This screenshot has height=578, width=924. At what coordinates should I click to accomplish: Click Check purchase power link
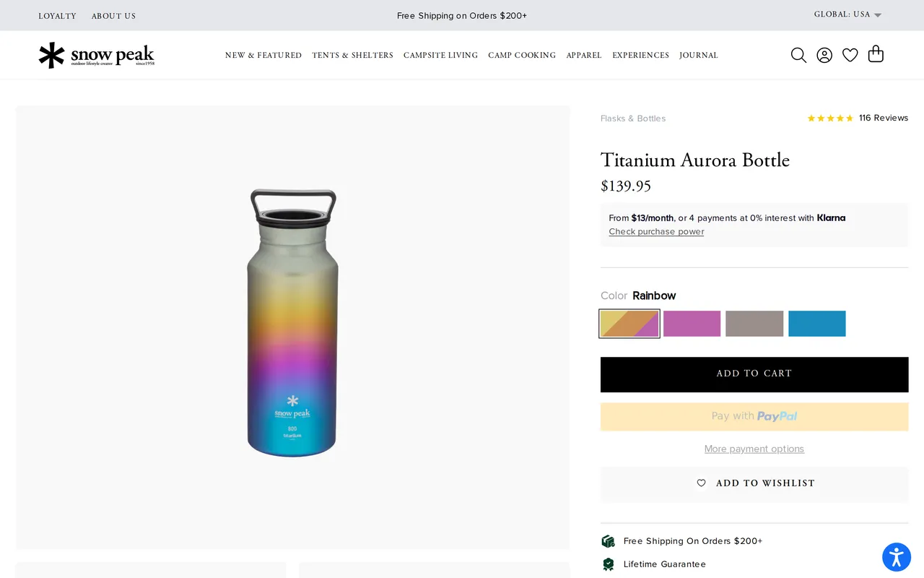(x=656, y=232)
